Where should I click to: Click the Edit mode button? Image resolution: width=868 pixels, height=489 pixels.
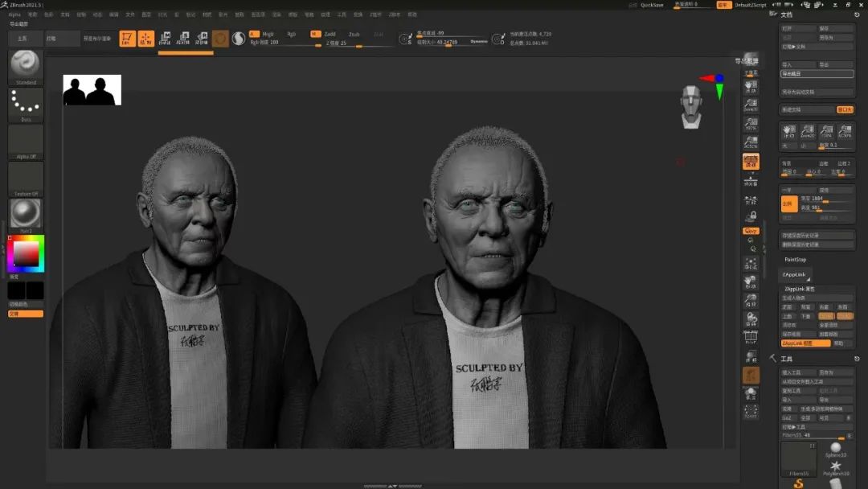(x=127, y=39)
